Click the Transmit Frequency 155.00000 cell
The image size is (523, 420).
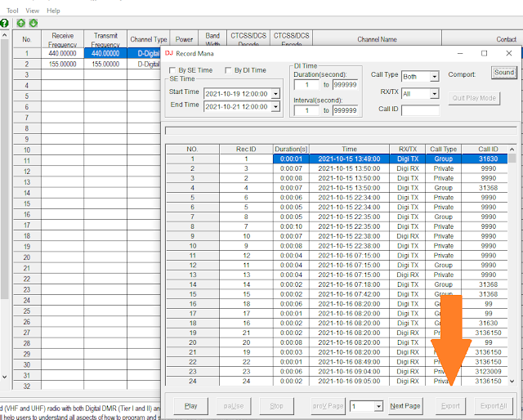click(x=105, y=64)
